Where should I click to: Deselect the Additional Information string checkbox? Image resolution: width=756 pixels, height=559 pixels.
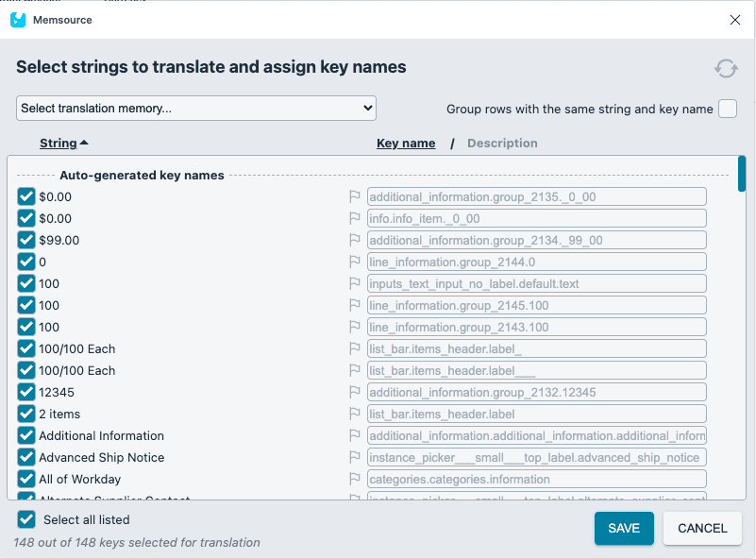(x=26, y=436)
